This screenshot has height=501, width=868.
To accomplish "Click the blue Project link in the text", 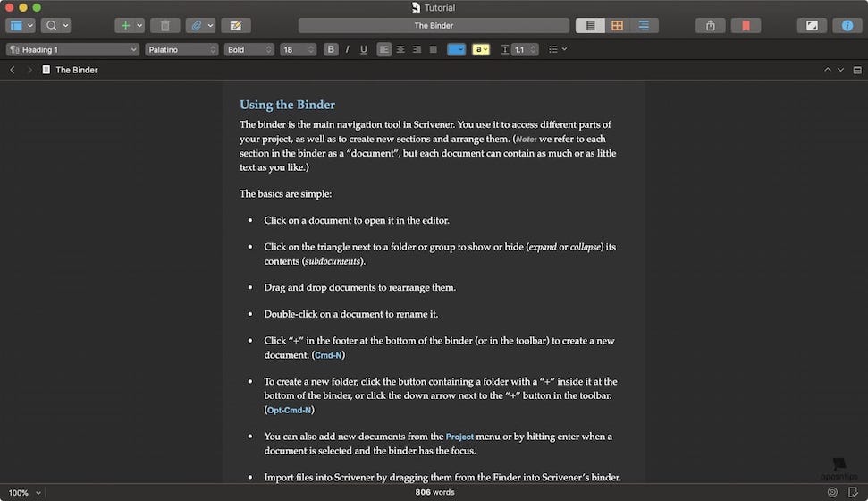I will pos(459,437).
